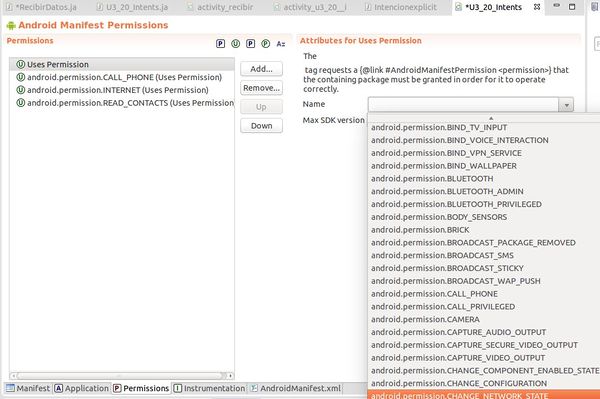Choose android.permission.CAMERA from dropdown
Viewport: 600px width, 399px height.
point(484,319)
